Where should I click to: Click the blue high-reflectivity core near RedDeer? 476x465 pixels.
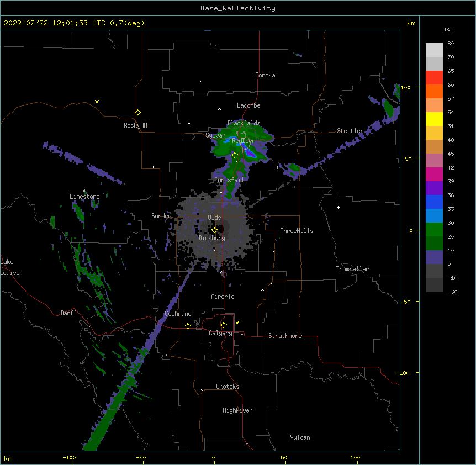(251, 152)
